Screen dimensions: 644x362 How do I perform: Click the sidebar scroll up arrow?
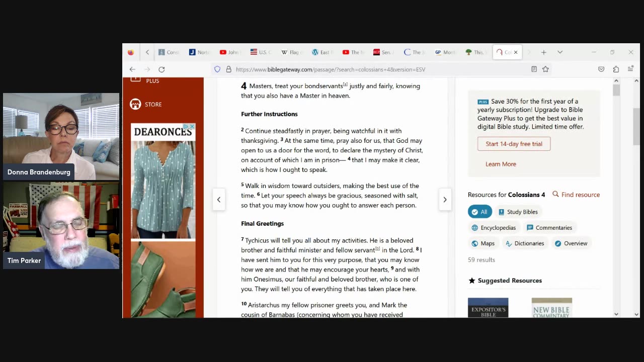coord(616,81)
